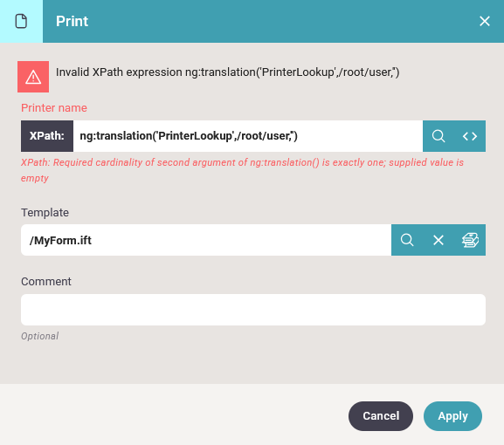Viewport: 504px width, 445px height.
Task: Click the Comment field label
Action: tap(46, 282)
